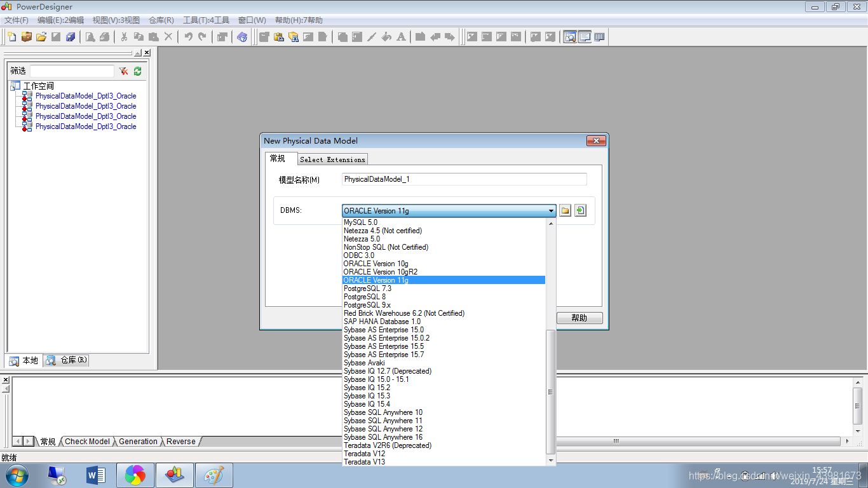This screenshot has height=488, width=868.
Task: Close the output pane with X
Action: tap(6, 379)
